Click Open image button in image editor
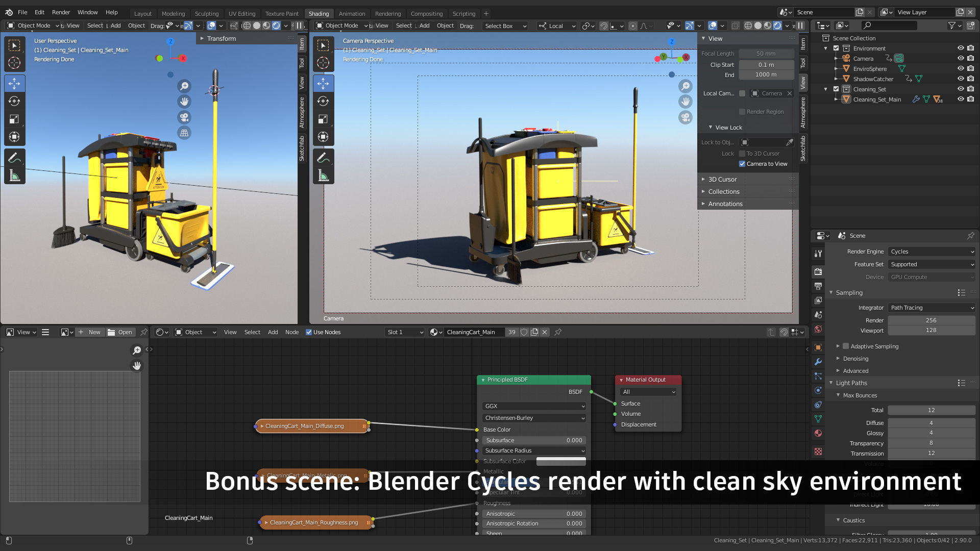The width and height of the screenshot is (980, 551). (120, 332)
